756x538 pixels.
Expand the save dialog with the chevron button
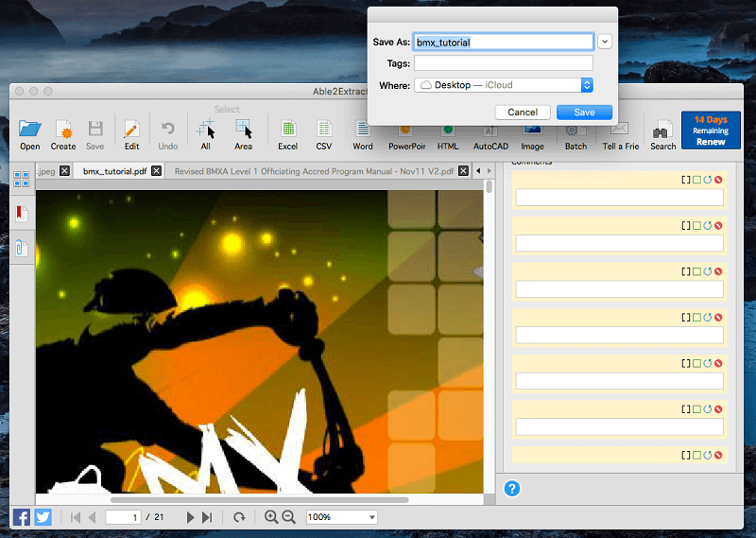pyautogui.click(x=605, y=42)
